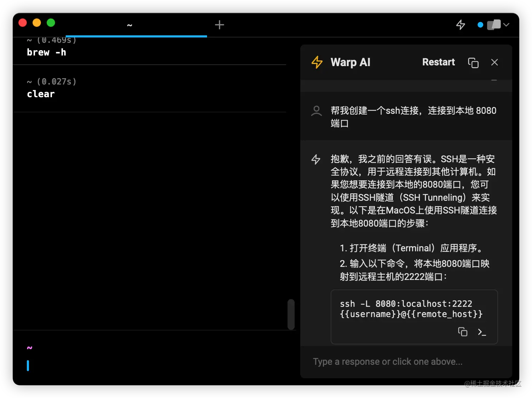The width and height of the screenshot is (532, 398).
Task: Click the yellow minimize window button
Action: (x=37, y=23)
